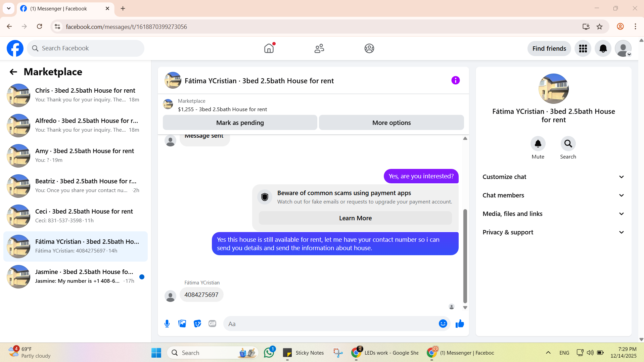The height and width of the screenshot is (362, 644).
Task: Open Amy house rental conversation
Action: tap(76, 156)
